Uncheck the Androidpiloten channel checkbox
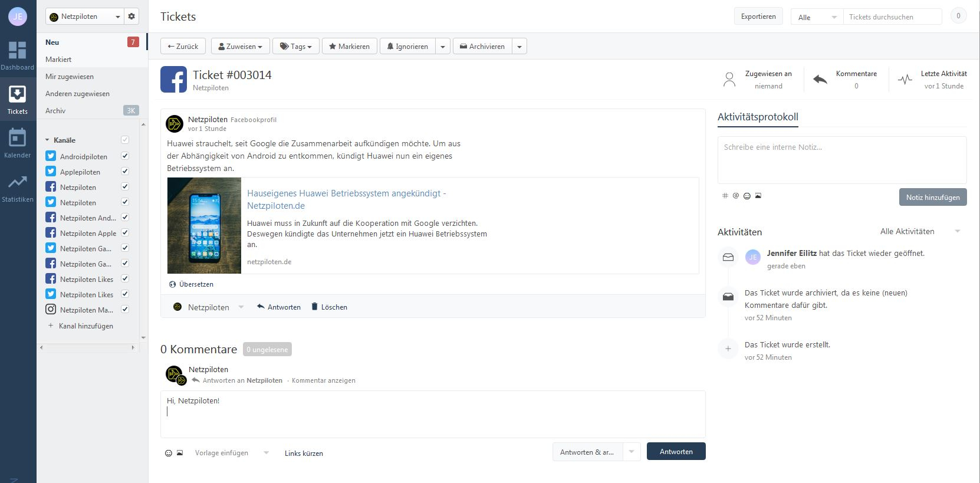This screenshot has width=980, height=483. 125,156
